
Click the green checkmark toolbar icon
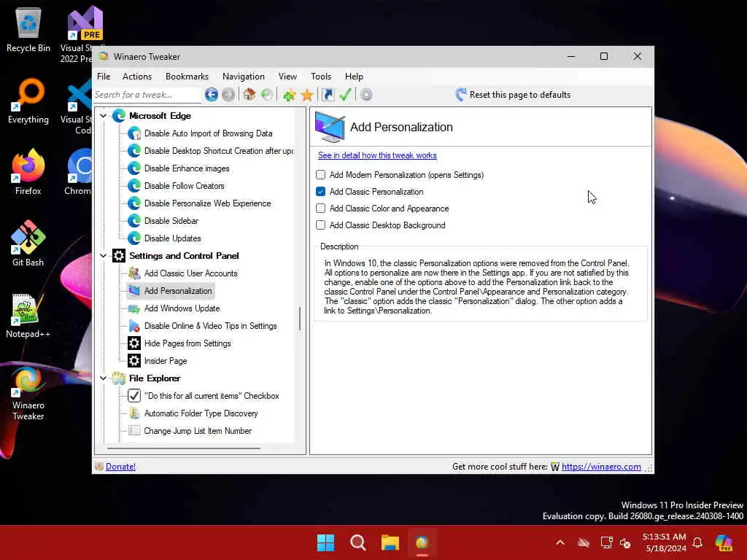pos(345,95)
